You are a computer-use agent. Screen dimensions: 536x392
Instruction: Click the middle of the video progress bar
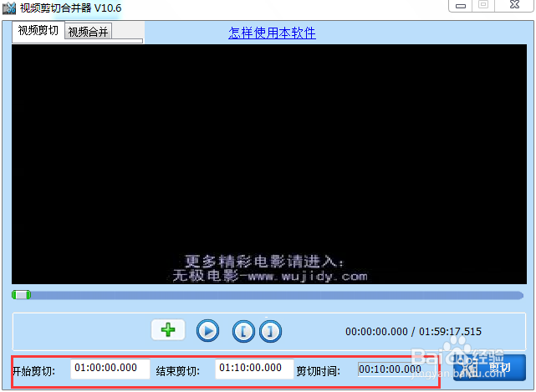[x=268, y=295]
